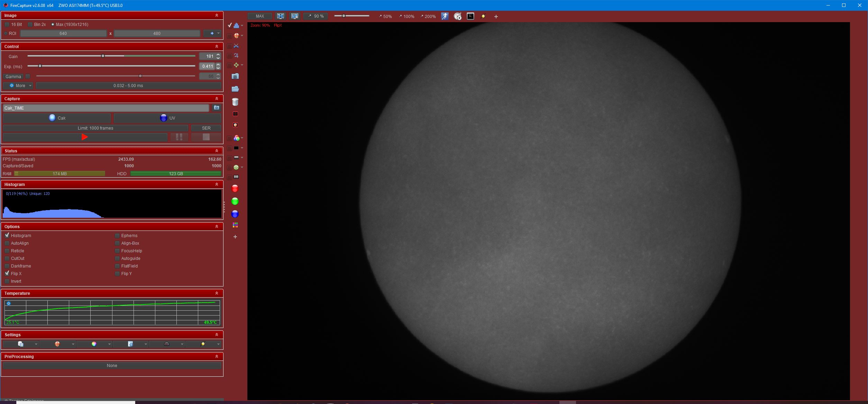This screenshot has width=868, height=404.
Task: Uncheck the Flip X option
Action: 7,273
